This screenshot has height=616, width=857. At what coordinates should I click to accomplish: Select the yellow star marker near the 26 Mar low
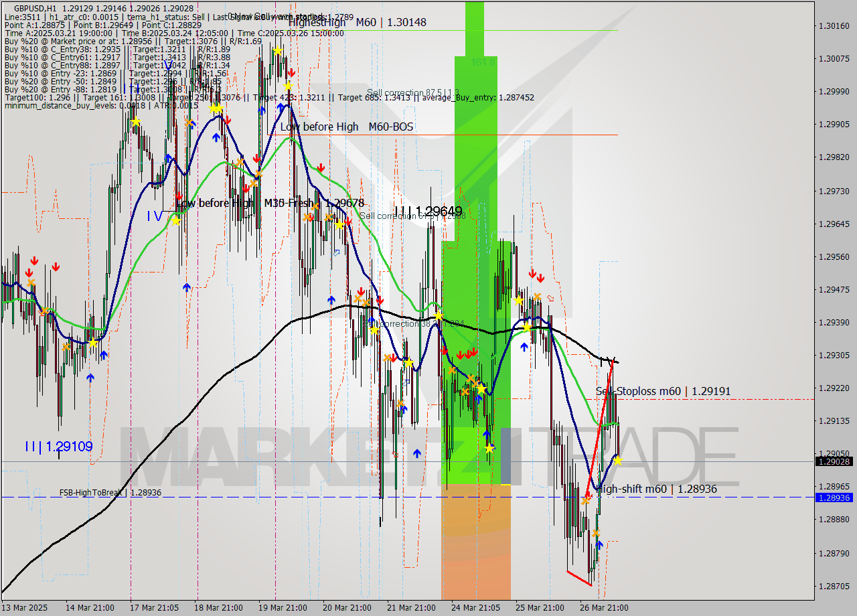click(618, 461)
